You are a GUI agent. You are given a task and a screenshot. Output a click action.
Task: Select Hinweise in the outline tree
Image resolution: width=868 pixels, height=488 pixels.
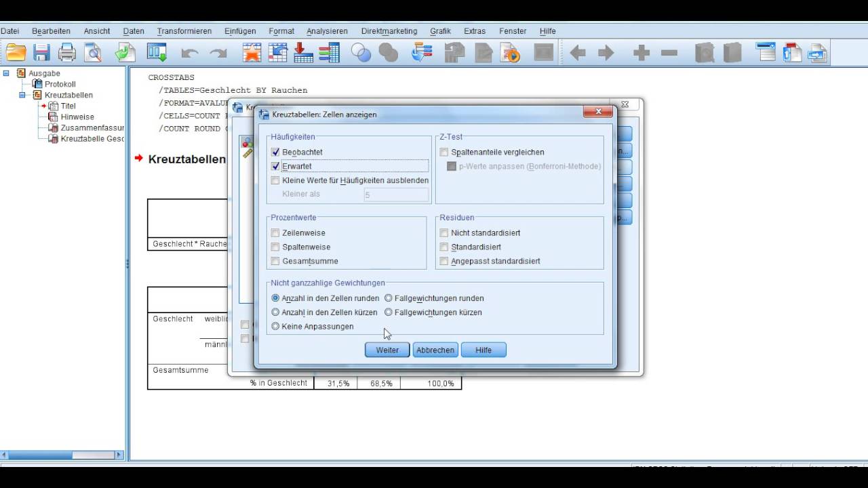pos(77,117)
